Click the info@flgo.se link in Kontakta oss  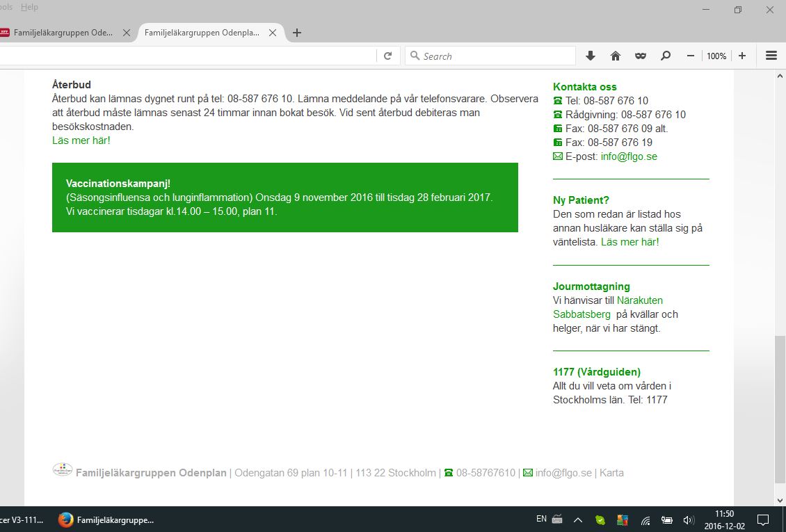pyautogui.click(x=629, y=156)
